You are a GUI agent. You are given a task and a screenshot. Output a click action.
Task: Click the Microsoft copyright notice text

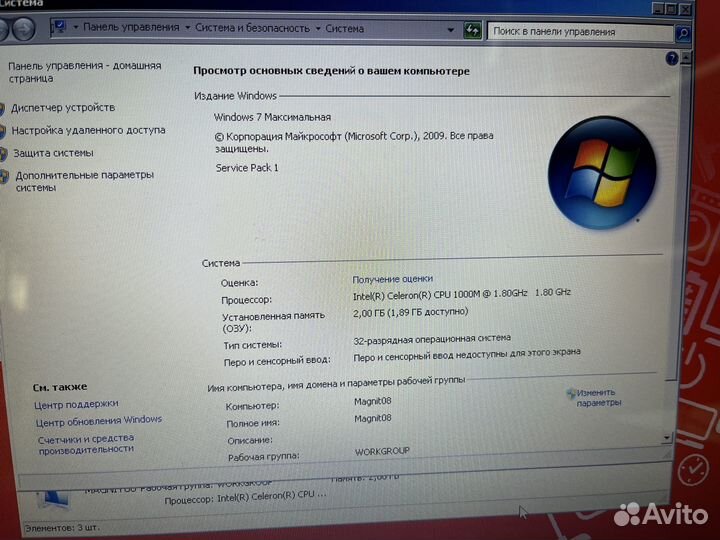[x=354, y=142]
